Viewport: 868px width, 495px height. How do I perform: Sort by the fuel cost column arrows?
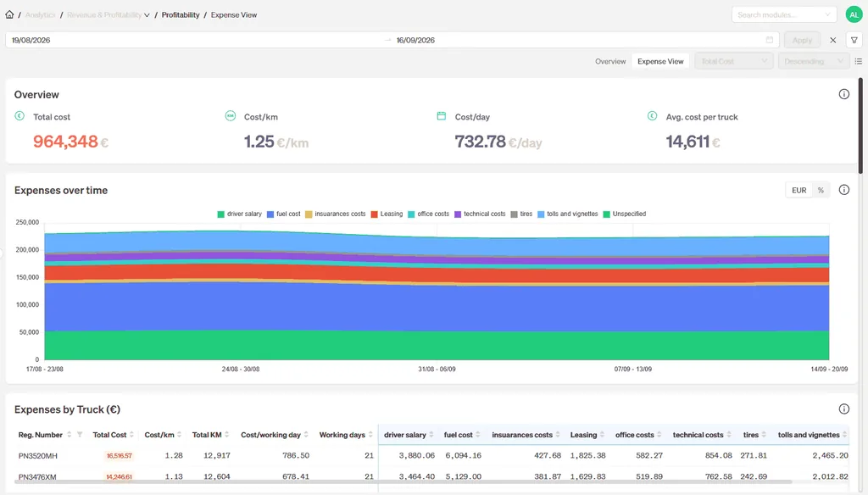[x=478, y=435]
